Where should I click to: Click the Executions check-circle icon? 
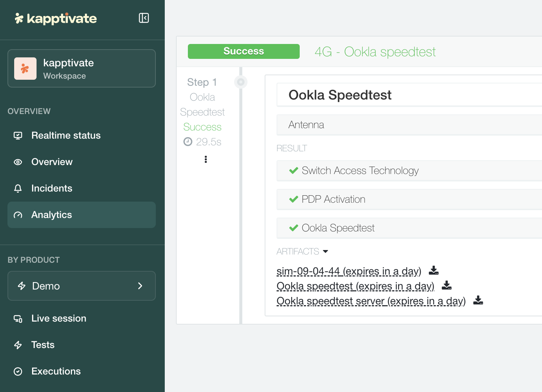(18, 372)
